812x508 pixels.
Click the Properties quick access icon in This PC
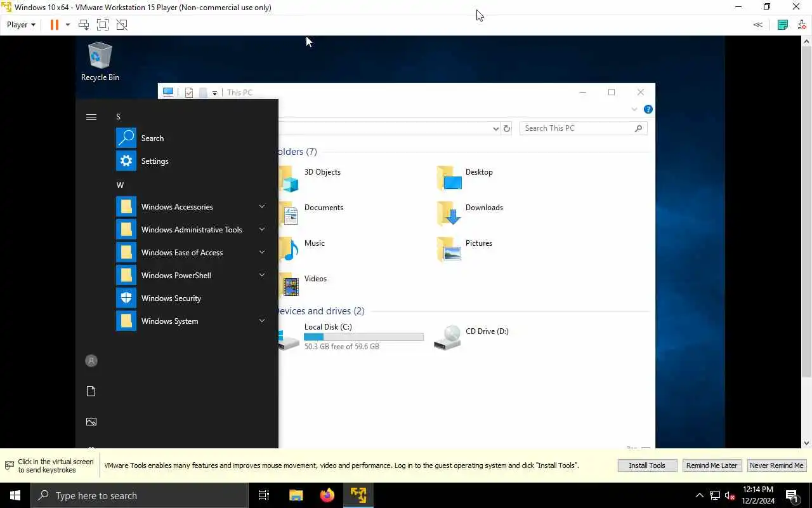(189, 93)
